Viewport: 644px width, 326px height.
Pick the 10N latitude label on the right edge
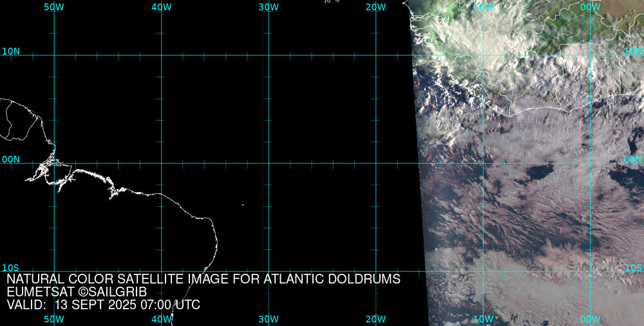coord(634,52)
